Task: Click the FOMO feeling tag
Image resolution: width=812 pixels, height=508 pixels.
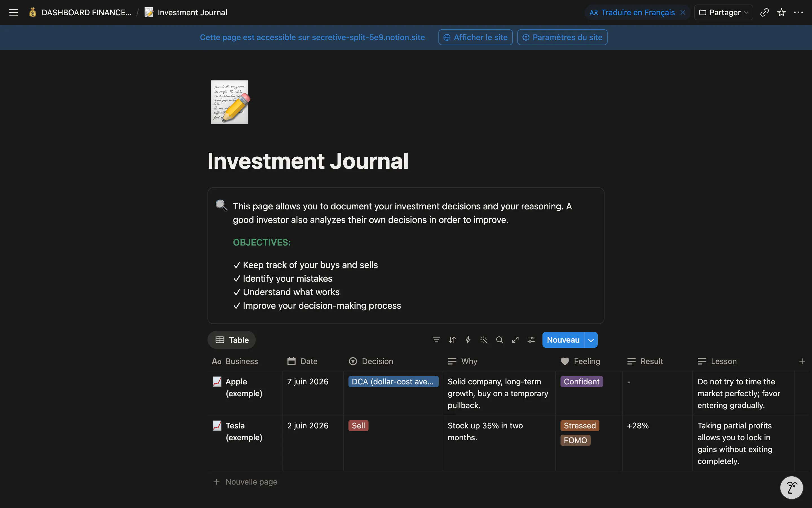Action: tap(575, 440)
